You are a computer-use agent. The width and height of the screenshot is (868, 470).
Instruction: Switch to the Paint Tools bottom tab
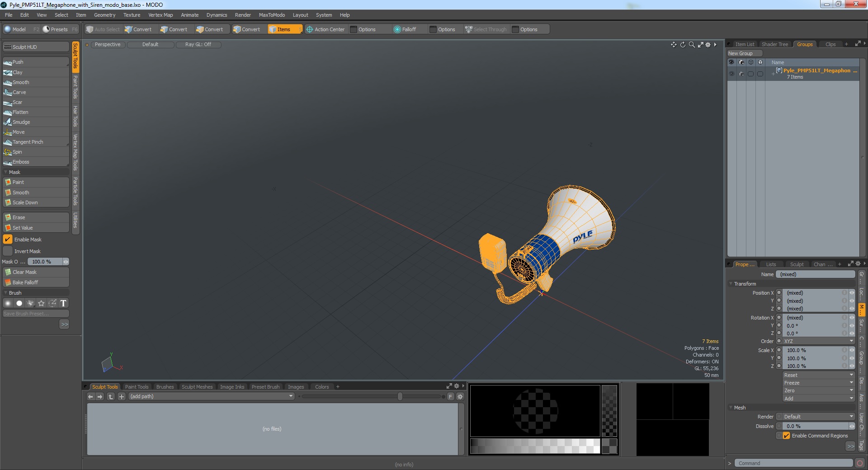(137, 387)
